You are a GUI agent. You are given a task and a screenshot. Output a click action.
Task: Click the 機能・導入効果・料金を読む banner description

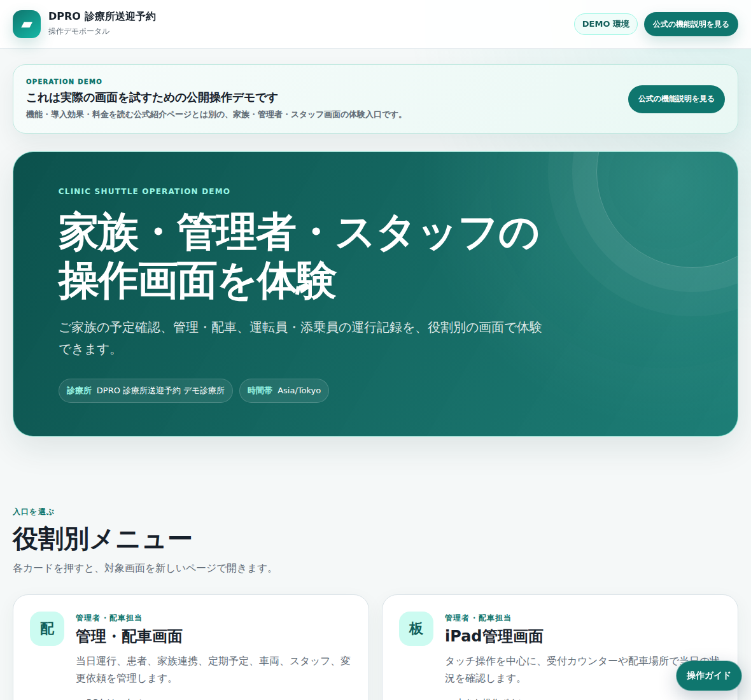click(x=216, y=115)
